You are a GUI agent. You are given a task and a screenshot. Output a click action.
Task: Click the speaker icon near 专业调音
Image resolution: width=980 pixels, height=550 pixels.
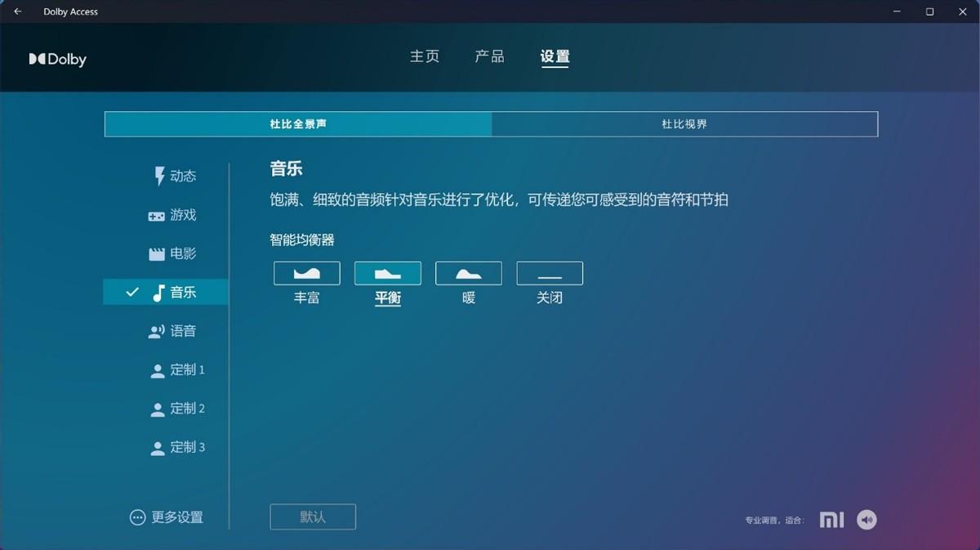click(x=866, y=519)
